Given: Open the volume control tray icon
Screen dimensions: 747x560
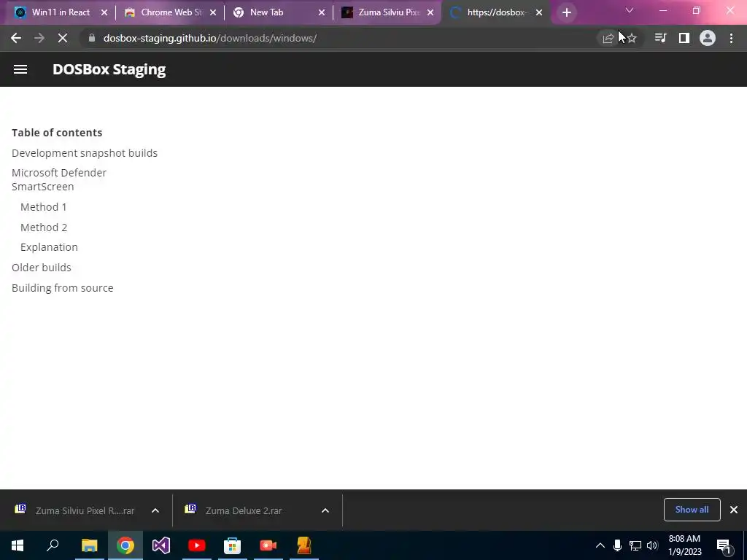Looking at the screenshot, I should pos(652,545).
